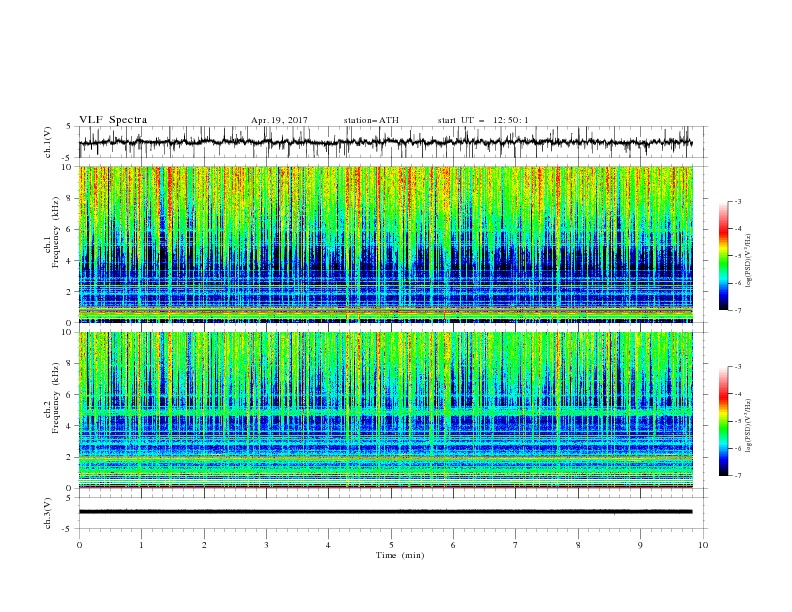Click time axis tick label '5'

tap(391, 545)
